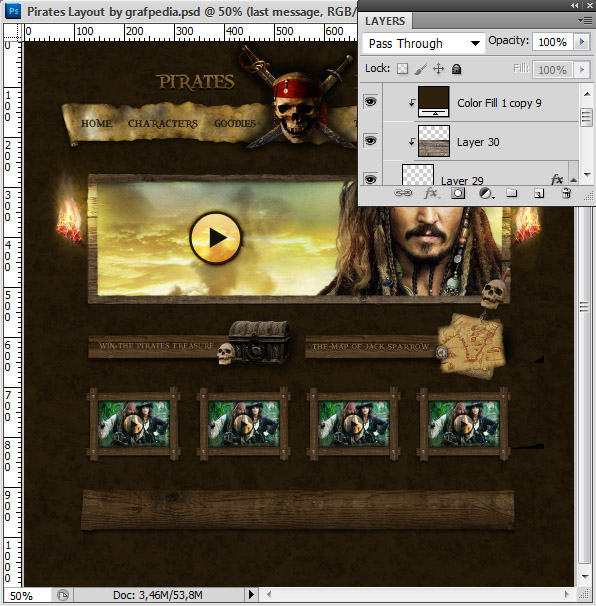Select the LAYERS panel tab
The image size is (596, 606).
[385, 21]
